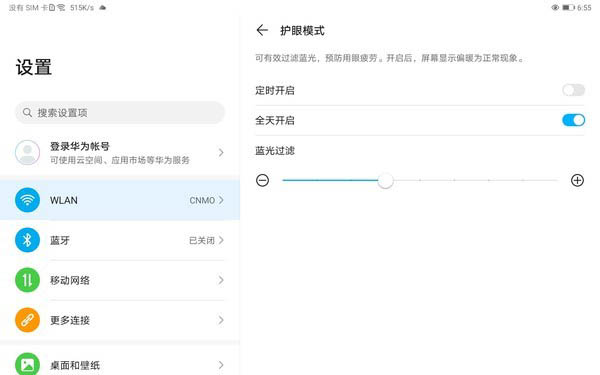Tap the Huawei account avatar icon
Screen dimensions: 600x375
(x=27, y=152)
